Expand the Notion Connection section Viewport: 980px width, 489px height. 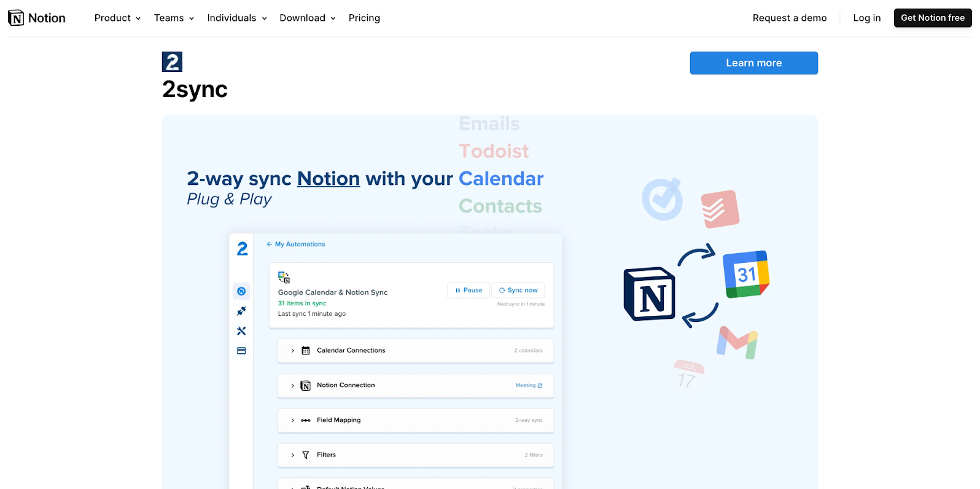[x=292, y=386]
